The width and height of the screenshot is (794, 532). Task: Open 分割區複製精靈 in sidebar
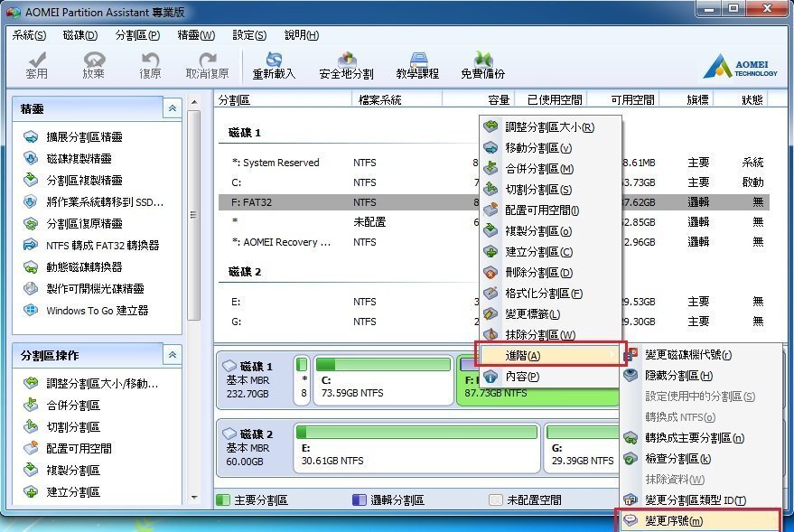tap(72, 181)
